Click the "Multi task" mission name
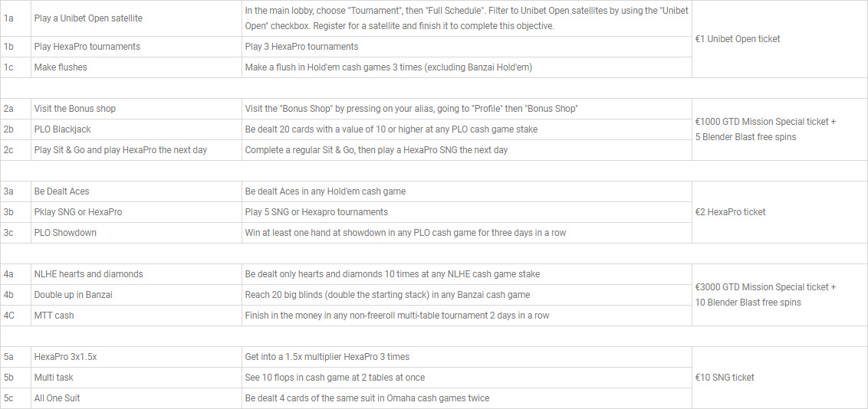 click(x=54, y=378)
